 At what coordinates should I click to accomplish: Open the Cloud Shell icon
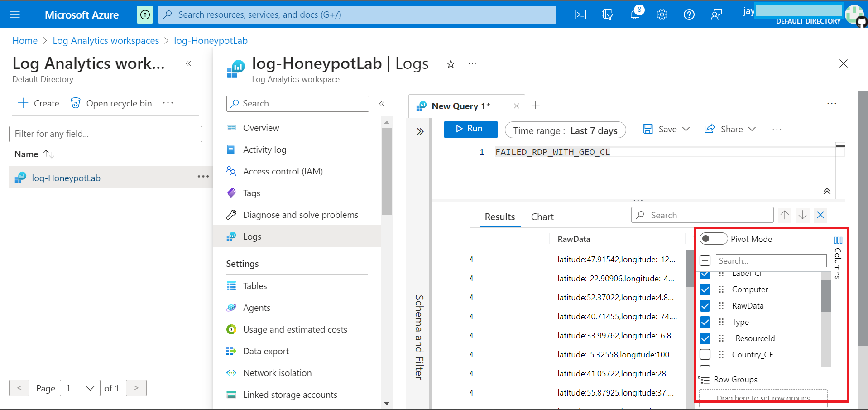(580, 14)
